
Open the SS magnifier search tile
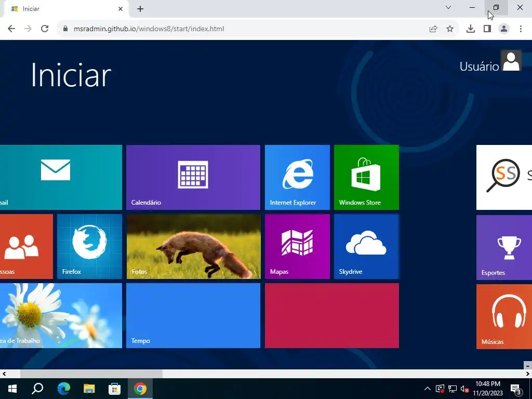504,178
